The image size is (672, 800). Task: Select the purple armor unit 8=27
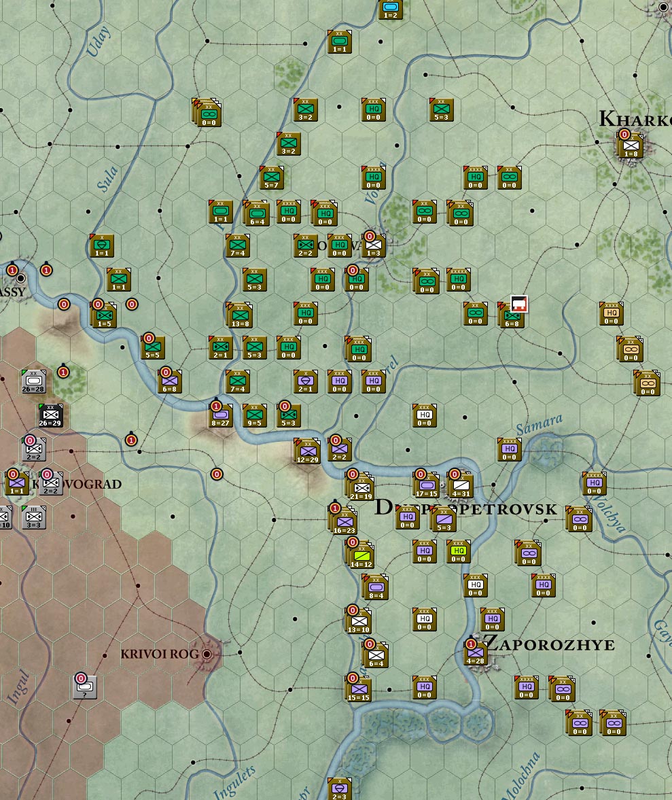(x=220, y=416)
